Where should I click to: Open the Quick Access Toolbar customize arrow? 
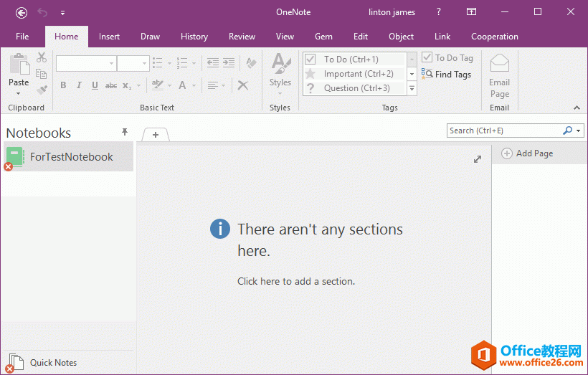[62, 13]
